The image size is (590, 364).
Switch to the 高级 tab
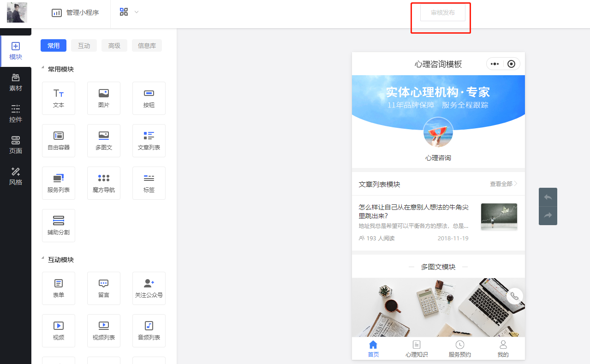(x=114, y=46)
